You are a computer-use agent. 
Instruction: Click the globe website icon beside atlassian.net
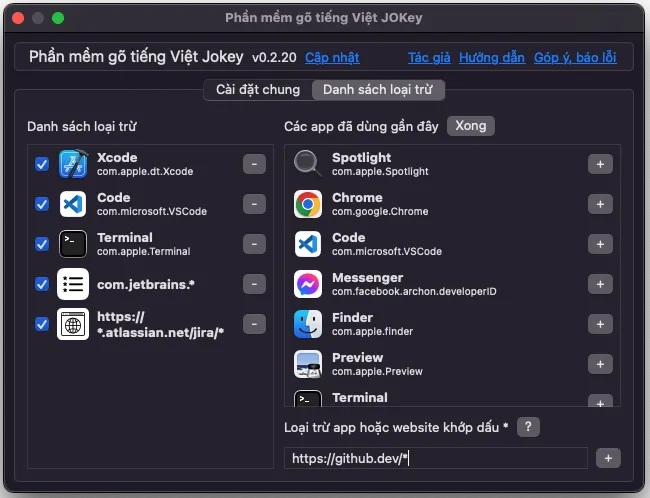click(73, 324)
